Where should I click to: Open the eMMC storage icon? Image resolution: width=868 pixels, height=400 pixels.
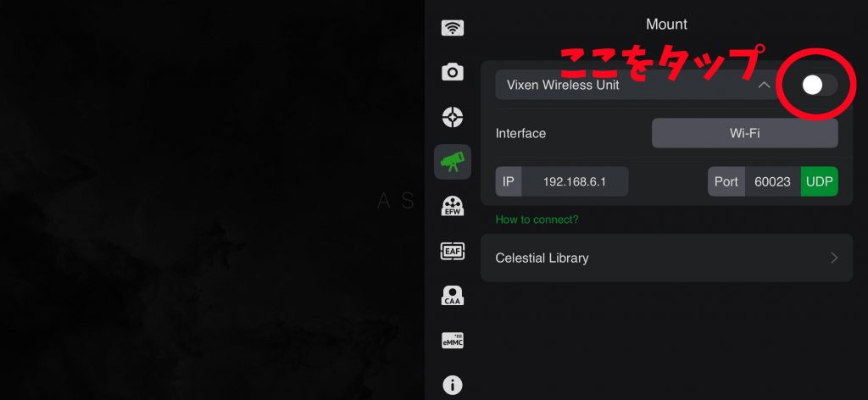click(453, 340)
